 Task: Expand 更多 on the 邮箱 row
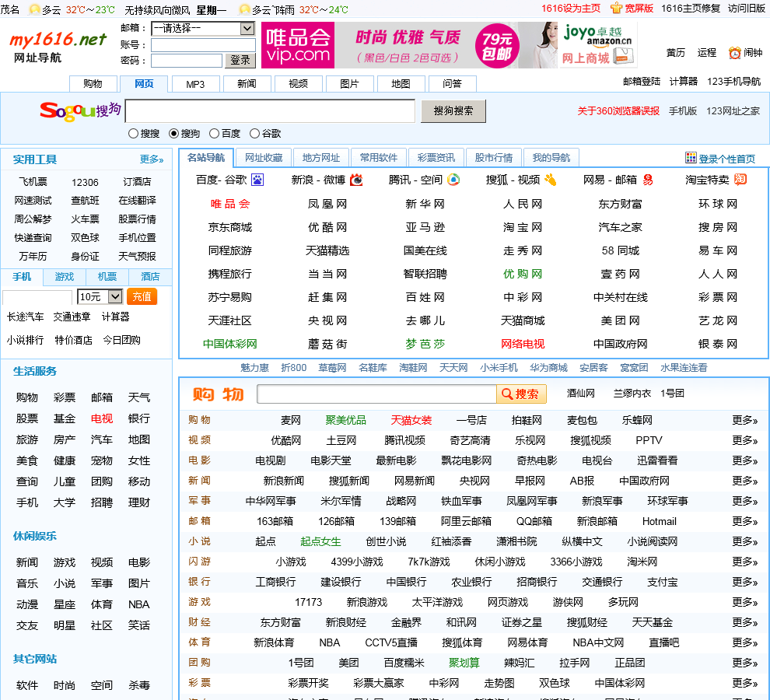[744, 521]
